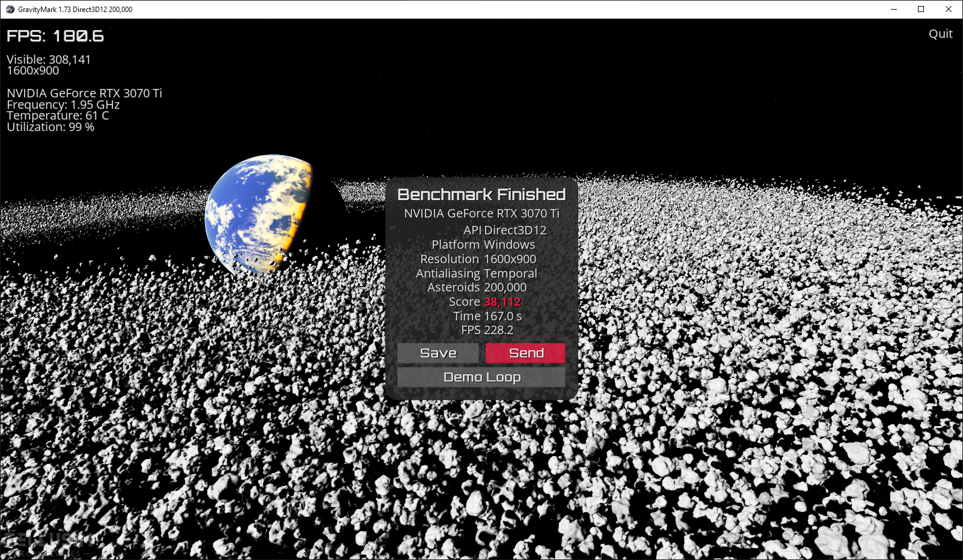Click the window title bar text
Screen dimensions: 963x560
point(75,9)
